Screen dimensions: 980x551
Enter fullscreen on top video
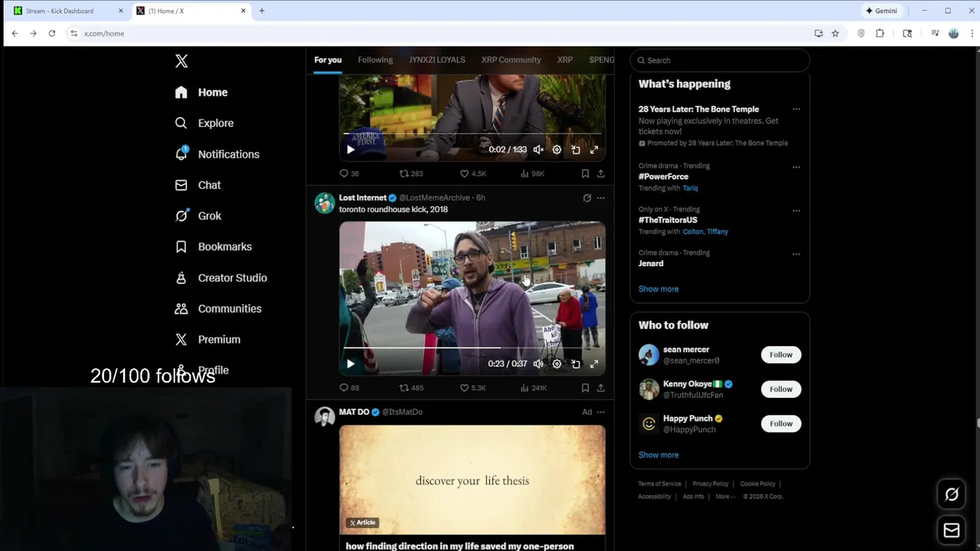pyautogui.click(x=594, y=150)
